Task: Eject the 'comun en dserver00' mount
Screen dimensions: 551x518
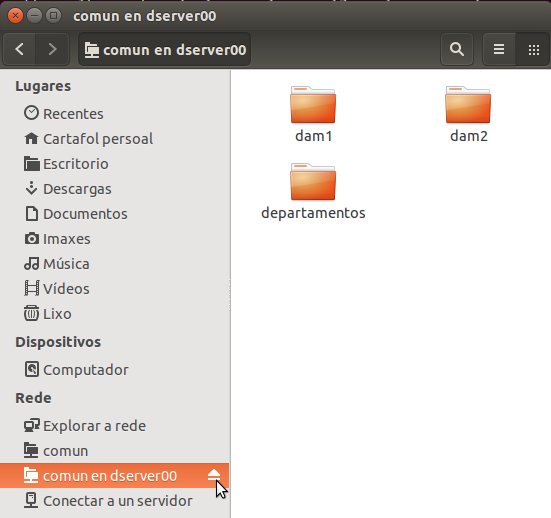Action: click(x=214, y=475)
